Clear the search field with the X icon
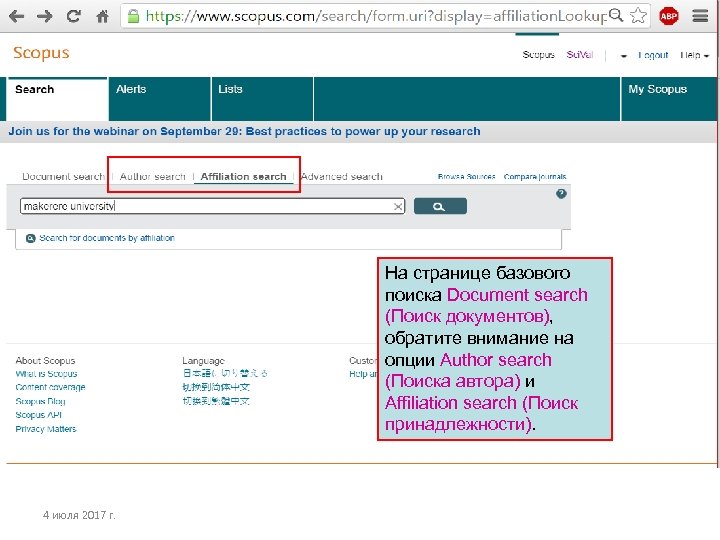The image size is (720, 540). coord(398,207)
